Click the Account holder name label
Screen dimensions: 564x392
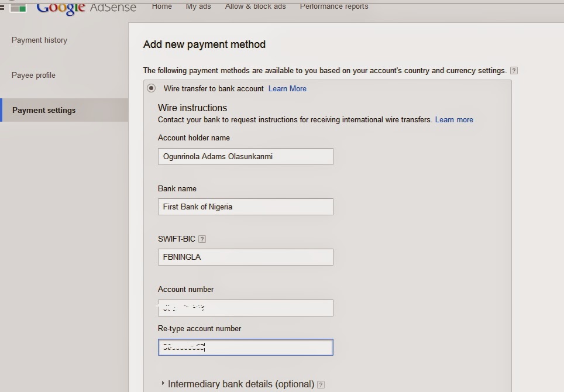(x=194, y=137)
